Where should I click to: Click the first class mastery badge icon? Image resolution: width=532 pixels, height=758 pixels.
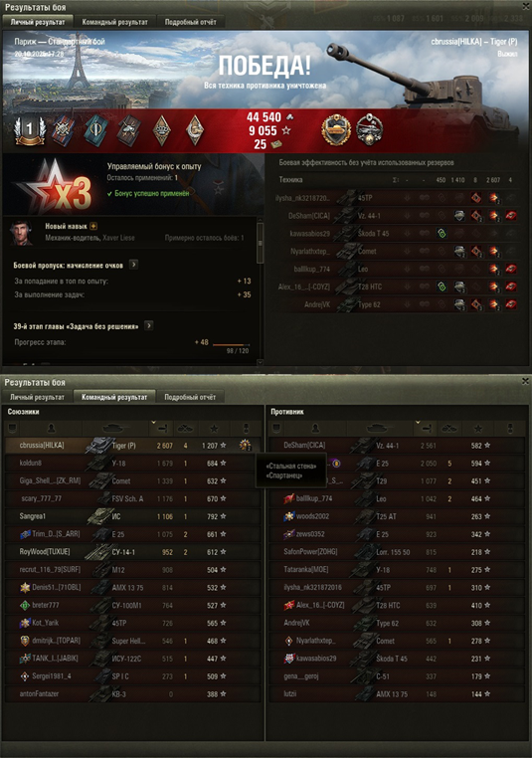30,130
